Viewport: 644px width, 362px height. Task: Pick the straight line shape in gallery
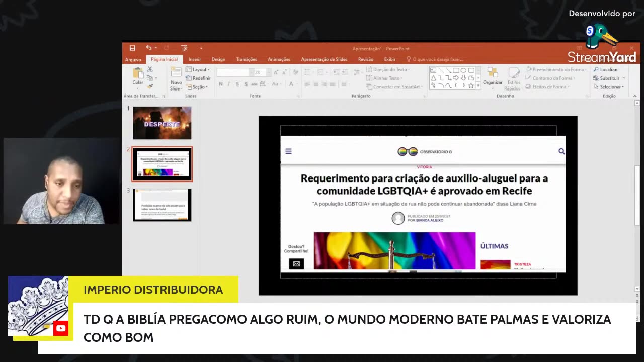coord(441,70)
